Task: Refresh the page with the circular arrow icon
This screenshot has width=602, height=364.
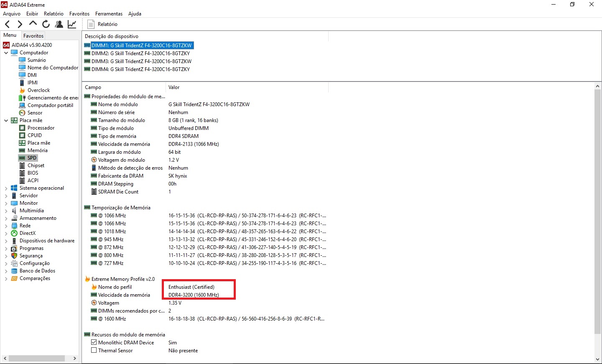Action: tap(46, 24)
